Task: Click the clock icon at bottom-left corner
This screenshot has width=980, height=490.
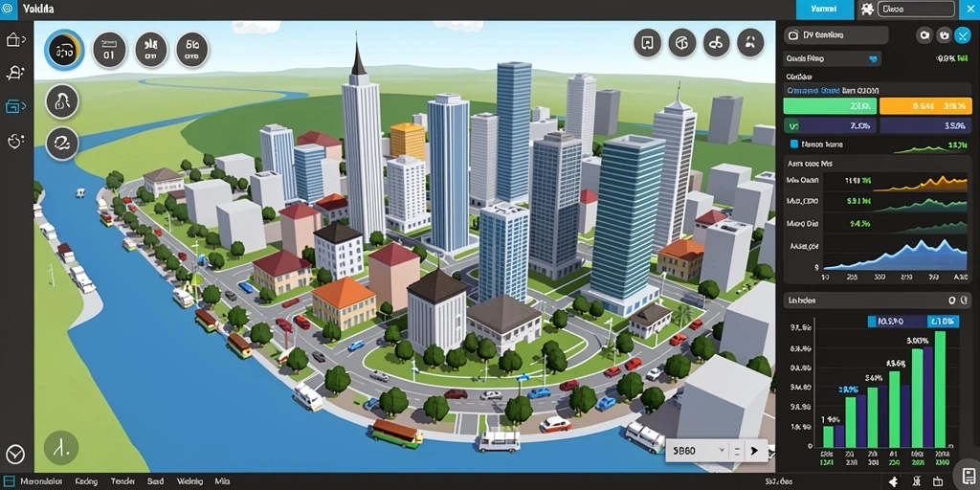Action: 14,454
